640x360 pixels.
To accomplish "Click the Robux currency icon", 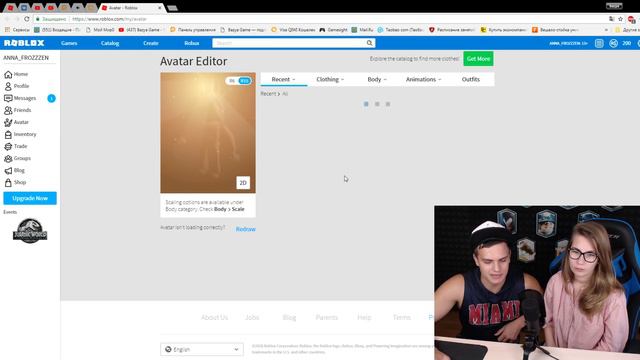I will click(613, 43).
